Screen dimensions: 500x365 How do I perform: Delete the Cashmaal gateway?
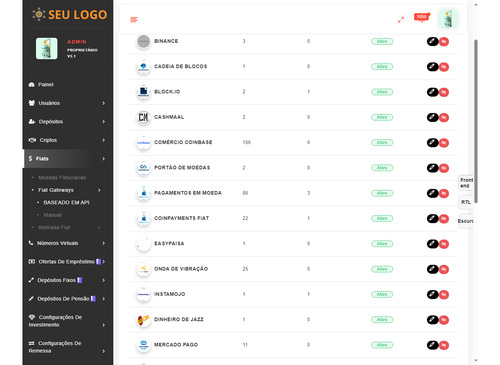pyautogui.click(x=444, y=118)
